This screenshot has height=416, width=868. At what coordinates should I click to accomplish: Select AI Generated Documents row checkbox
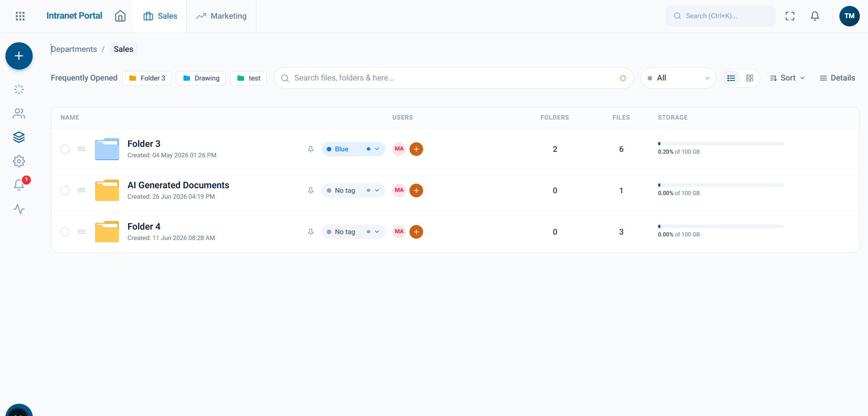[x=65, y=190]
